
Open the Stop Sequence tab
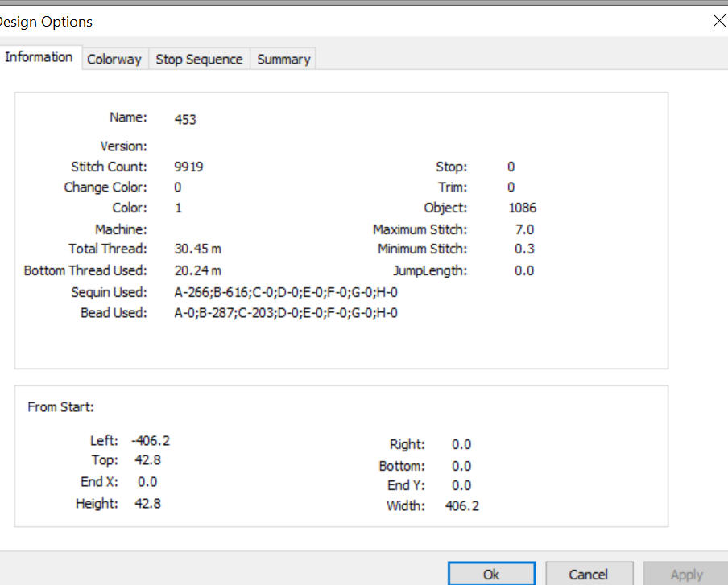(x=199, y=60)
